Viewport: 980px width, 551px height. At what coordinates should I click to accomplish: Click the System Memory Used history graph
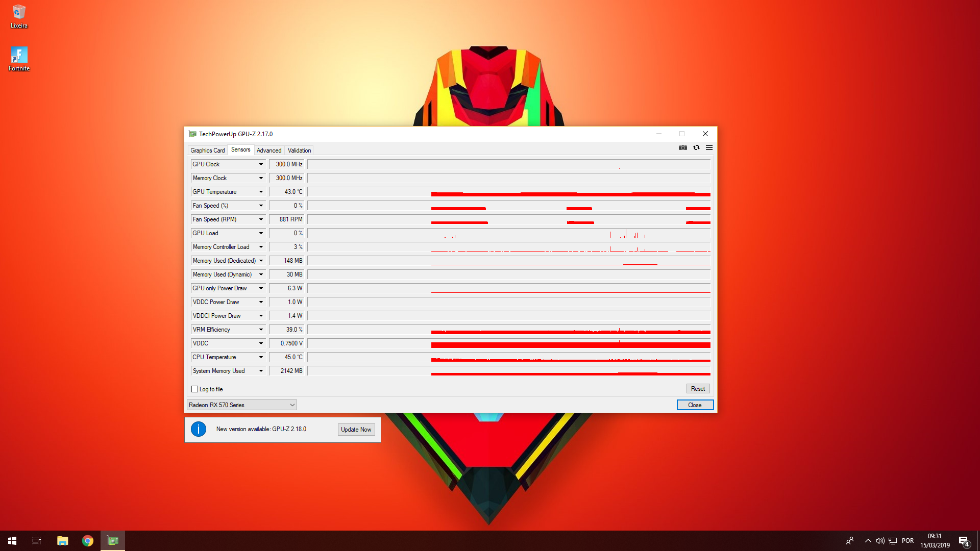coord(509,371)
